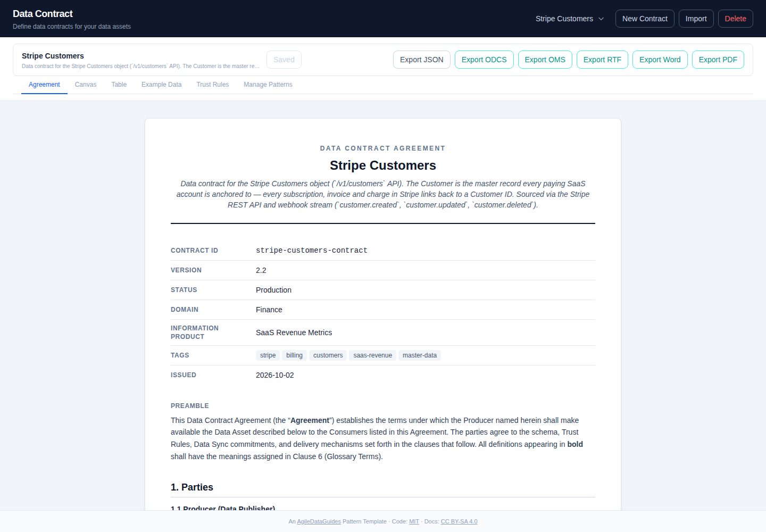Click the issued date '2026-10-02'
The height and width of the screenshot is (532, 766).
[x=275, y=375]
